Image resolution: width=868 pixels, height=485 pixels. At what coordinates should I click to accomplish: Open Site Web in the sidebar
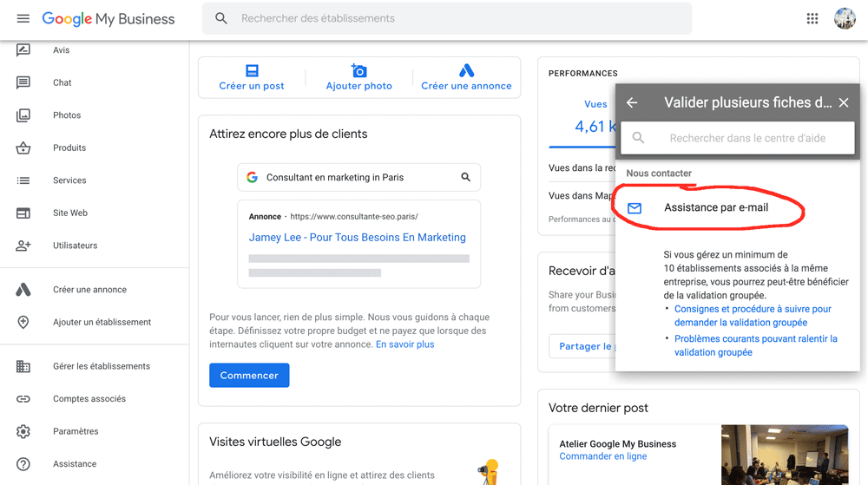pyautogui.click(x=70, y=213)
